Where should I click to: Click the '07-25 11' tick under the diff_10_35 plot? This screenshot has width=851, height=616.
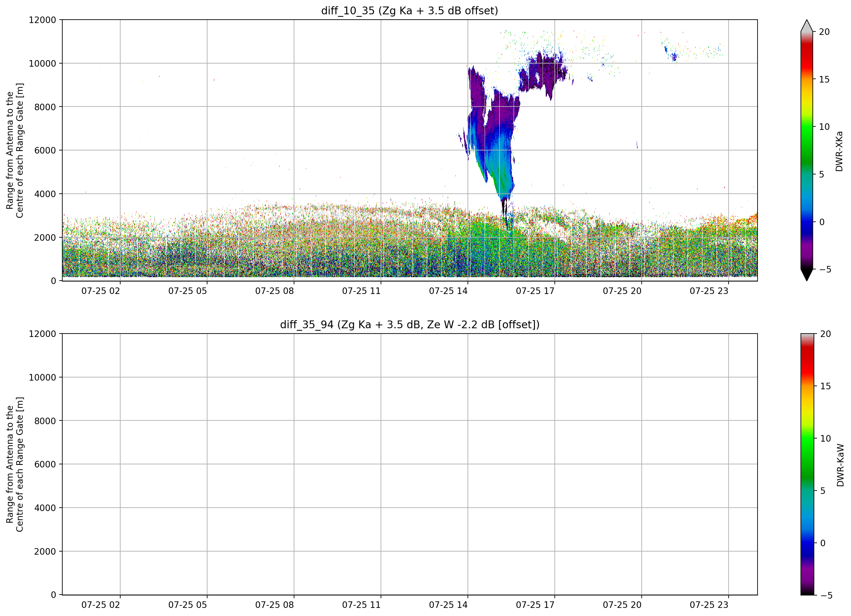click(361, 291)
